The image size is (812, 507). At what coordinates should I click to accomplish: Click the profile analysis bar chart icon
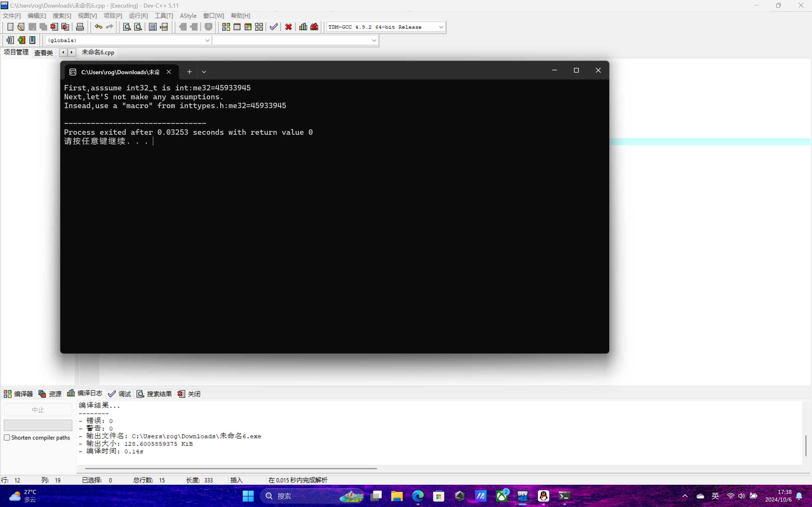[303, 27]
